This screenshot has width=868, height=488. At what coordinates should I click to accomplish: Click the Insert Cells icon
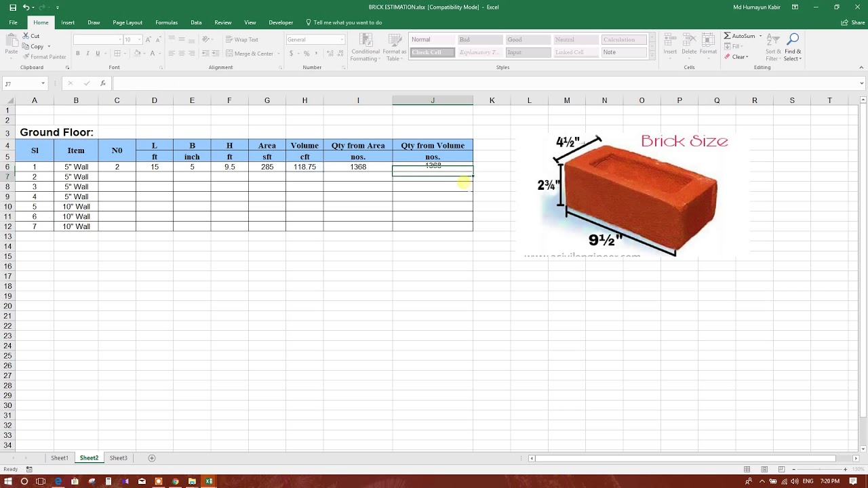(x=669, y=41)
